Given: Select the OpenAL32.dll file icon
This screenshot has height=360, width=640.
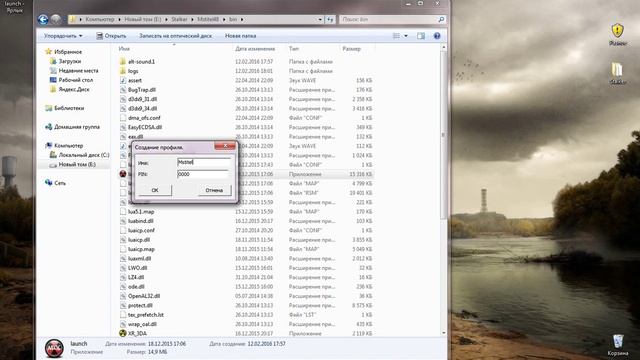Looking at the screenshot, I should tap(123, 296).
